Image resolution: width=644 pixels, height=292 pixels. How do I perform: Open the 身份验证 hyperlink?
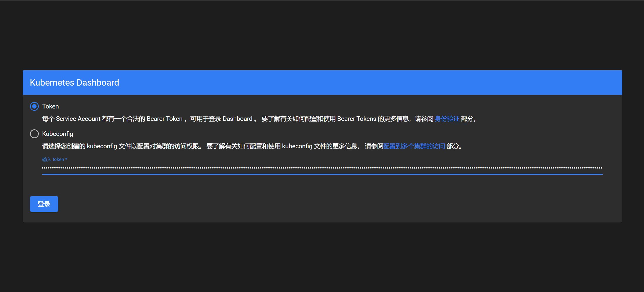pyautogui.click(x=447, y=119)
